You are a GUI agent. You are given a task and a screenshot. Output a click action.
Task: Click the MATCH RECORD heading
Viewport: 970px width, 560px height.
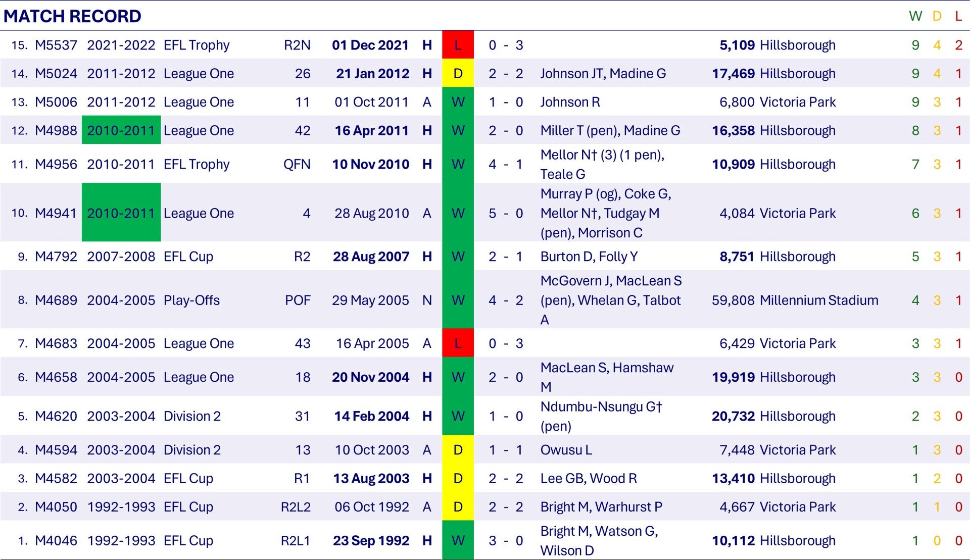(x=72, y=16)
